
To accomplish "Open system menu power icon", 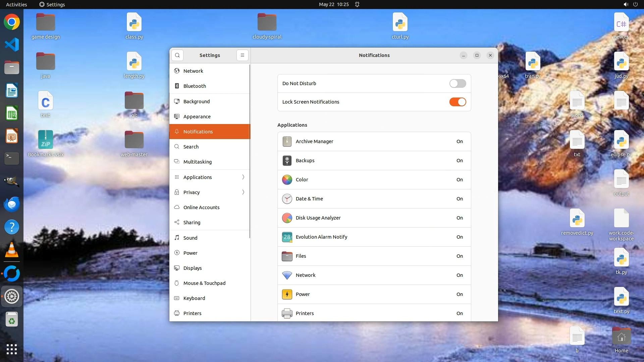I will point(635,4).
